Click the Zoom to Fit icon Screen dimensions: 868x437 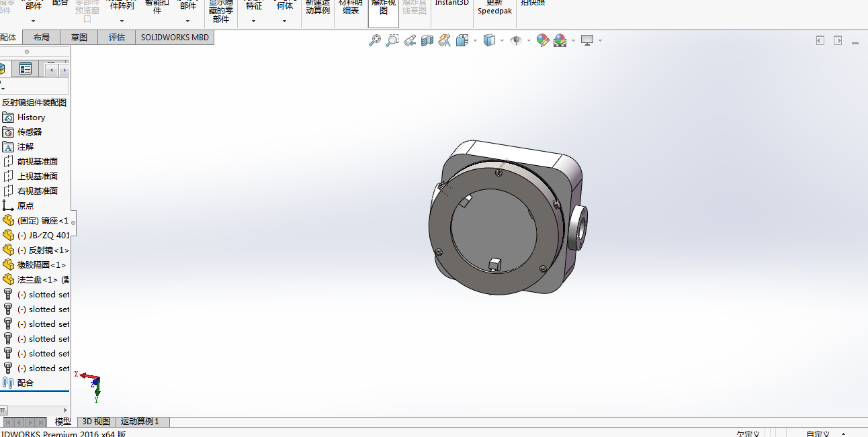[x=375, y=40]
